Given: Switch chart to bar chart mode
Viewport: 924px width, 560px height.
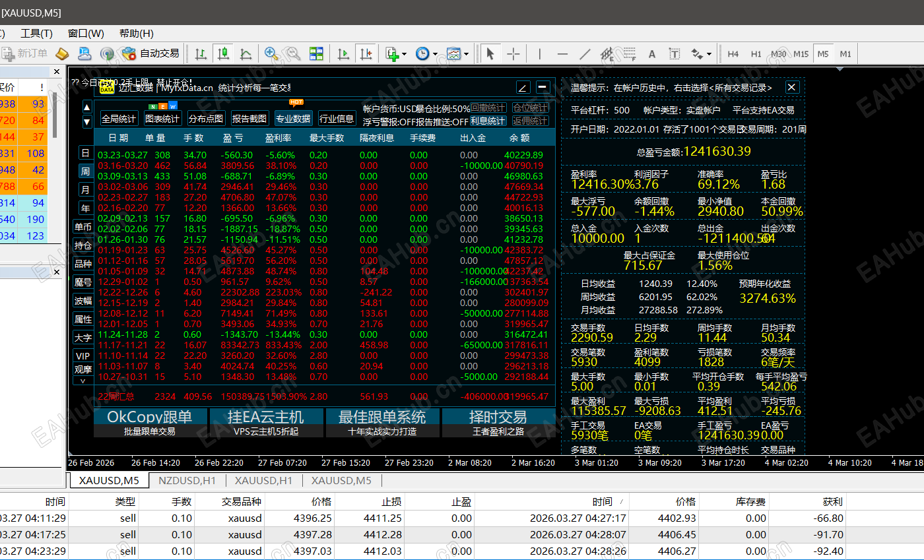Looking at the screenshot, I should click(x=201, y=53).
